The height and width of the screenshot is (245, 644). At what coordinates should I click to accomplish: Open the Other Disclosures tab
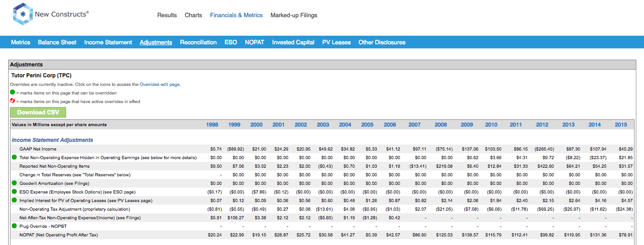point(382,42)
